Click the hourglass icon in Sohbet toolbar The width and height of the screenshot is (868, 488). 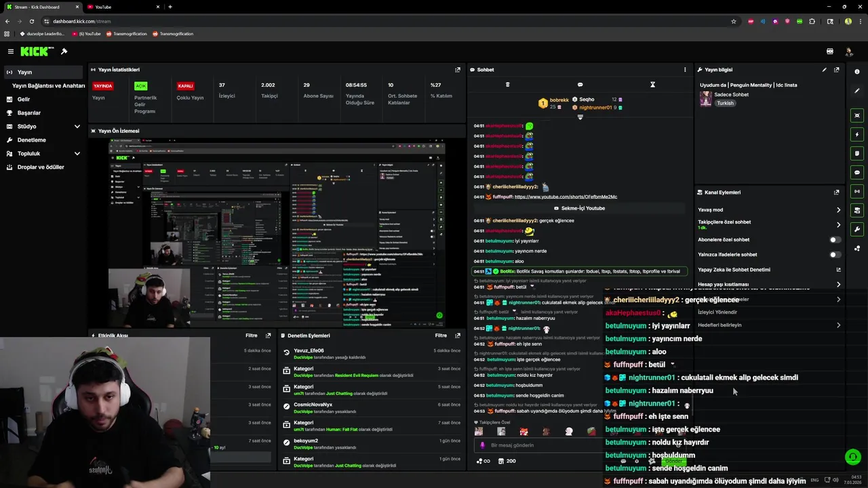coord(652,85)
